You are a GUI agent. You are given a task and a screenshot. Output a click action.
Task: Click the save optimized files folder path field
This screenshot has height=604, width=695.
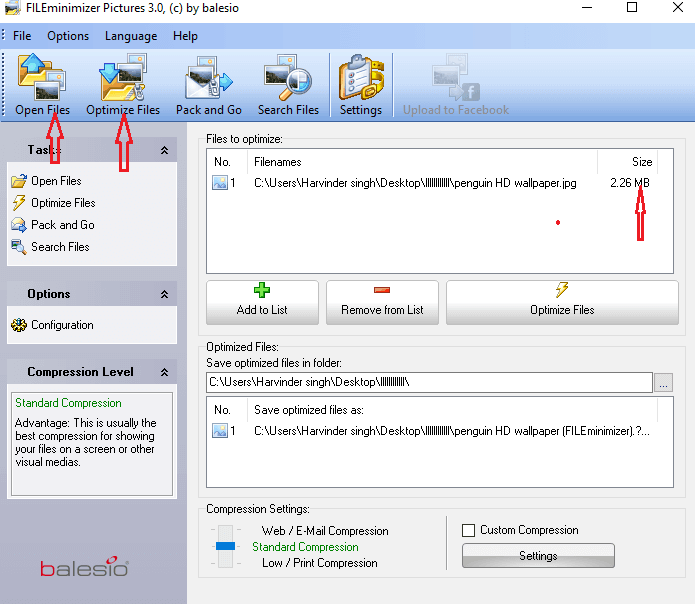point(429,382)
